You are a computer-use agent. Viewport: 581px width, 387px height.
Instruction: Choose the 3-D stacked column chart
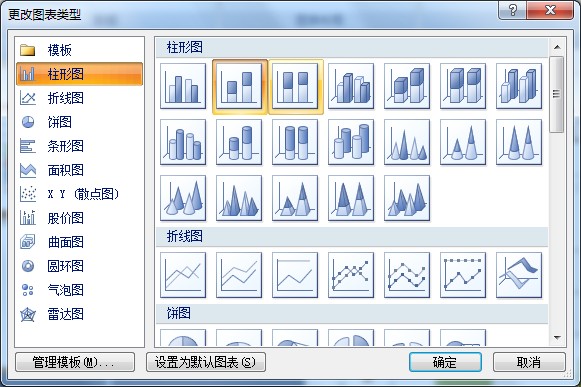click(x=407, y=86)
